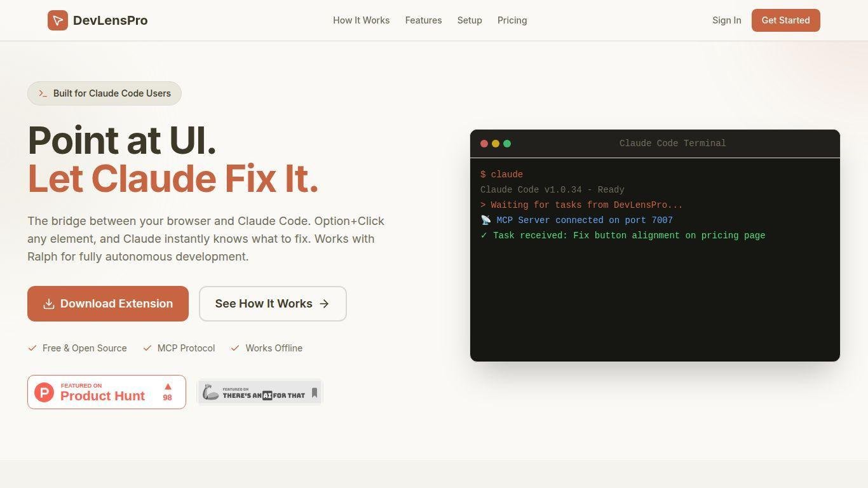Click the Product Hunt P logo

(x=44, y=392)
